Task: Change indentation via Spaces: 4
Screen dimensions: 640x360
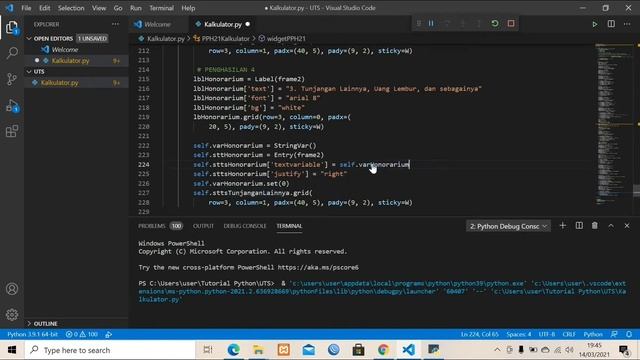Action: click(519, 334)
